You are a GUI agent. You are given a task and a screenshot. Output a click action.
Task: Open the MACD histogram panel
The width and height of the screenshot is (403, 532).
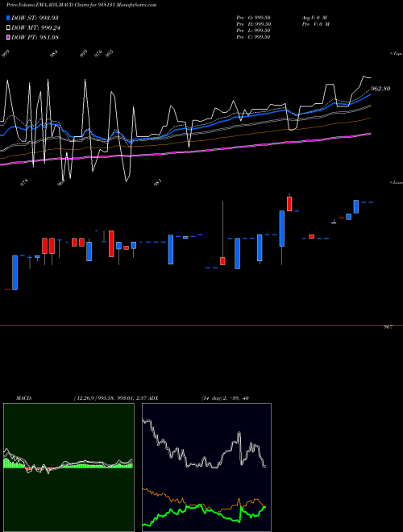69,468
